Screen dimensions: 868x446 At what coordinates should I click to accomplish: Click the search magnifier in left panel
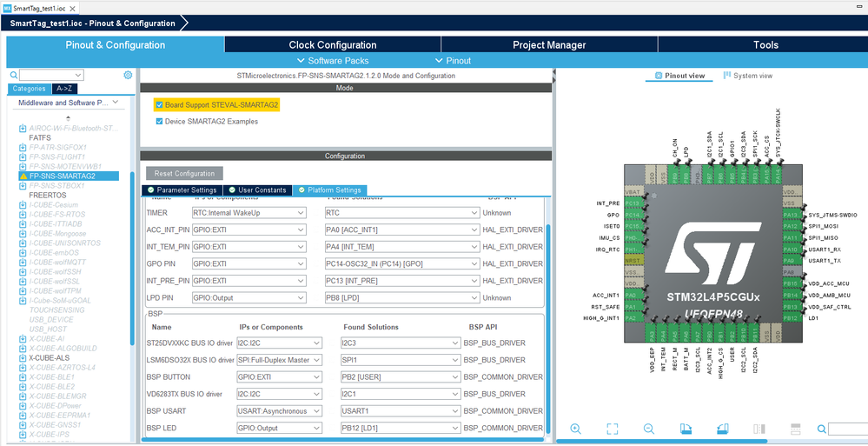14,75
